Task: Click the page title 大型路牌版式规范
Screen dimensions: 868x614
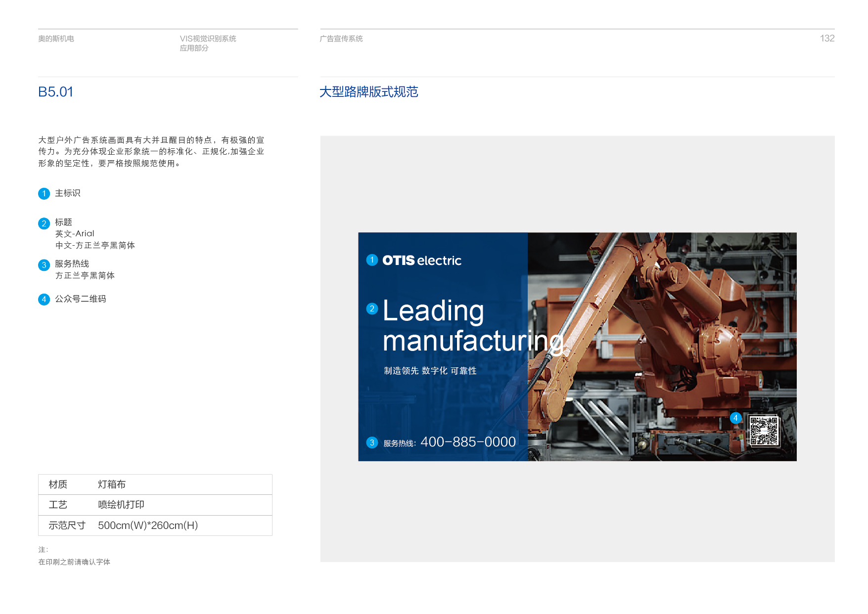Action: click(x=369, y=92)
